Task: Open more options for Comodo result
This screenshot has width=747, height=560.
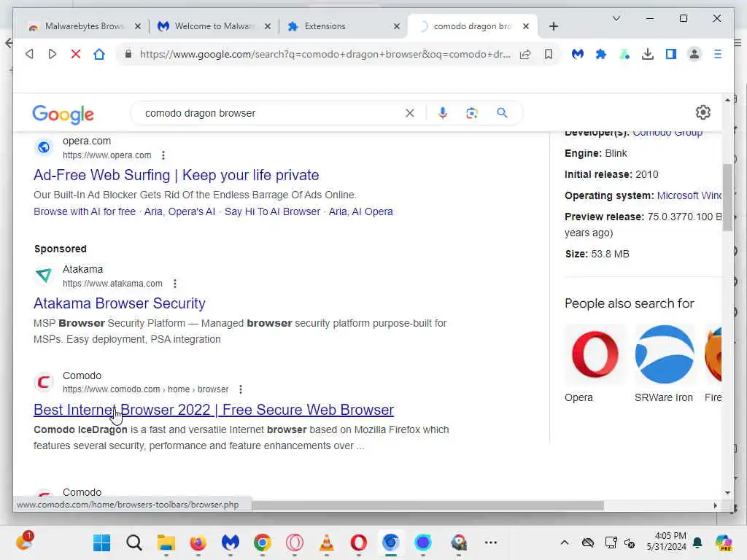Action: coord(241,389)
